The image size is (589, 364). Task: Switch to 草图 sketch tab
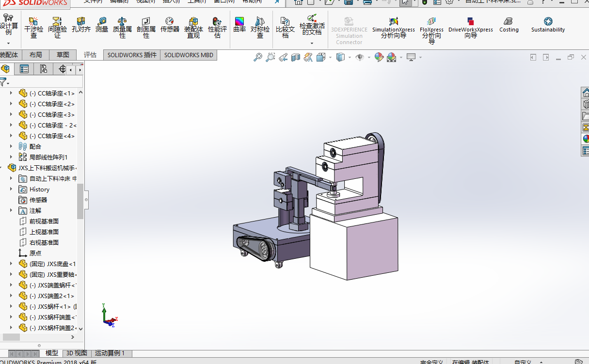point(63,55)
